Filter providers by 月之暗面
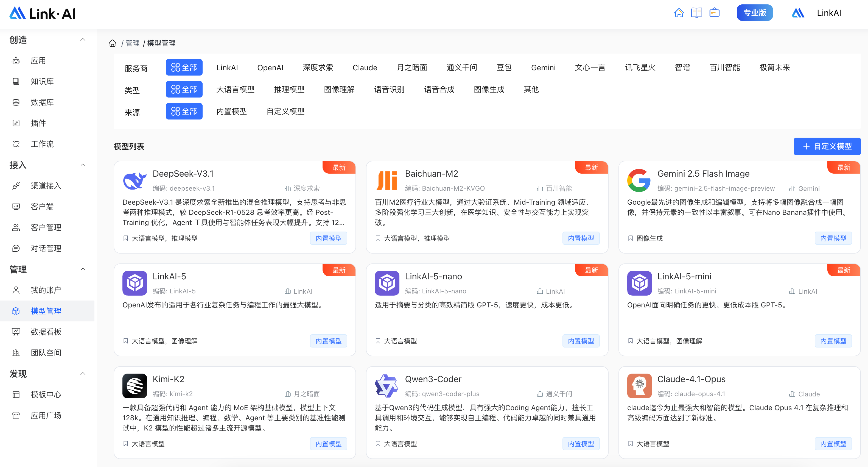 coord(412,67)
